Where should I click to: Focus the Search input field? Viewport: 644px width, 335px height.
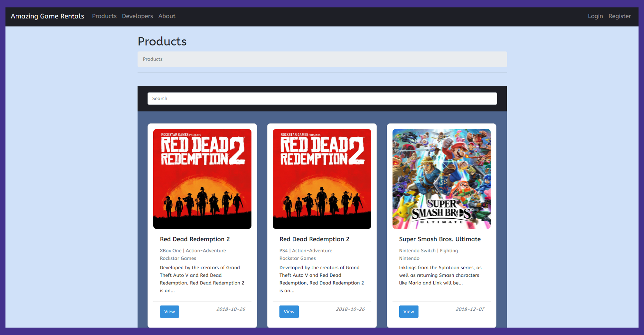pyautogui.click(x=322, y=99)
